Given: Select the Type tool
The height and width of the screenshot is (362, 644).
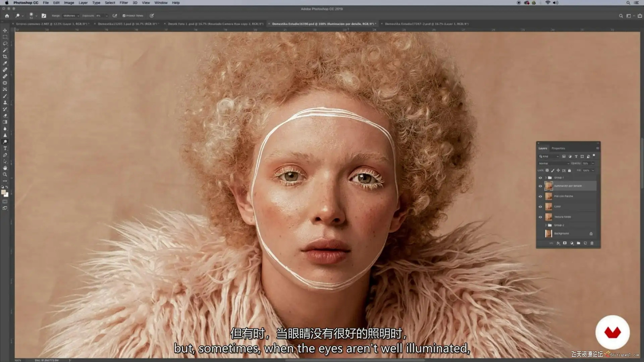Looking at the screenshot, I should [5, 148].
